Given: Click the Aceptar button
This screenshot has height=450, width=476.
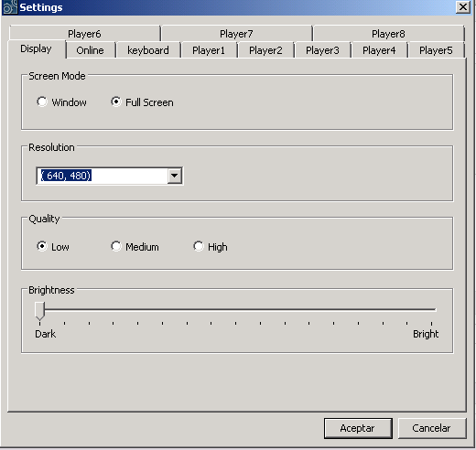Looking at the screenshot, I should coord(358,428).
